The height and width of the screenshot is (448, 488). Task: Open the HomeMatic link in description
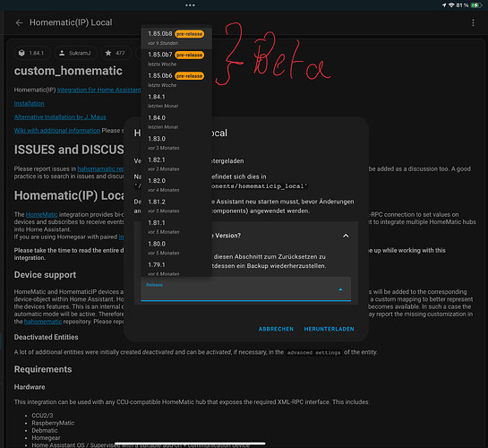[x=42, y=214]
